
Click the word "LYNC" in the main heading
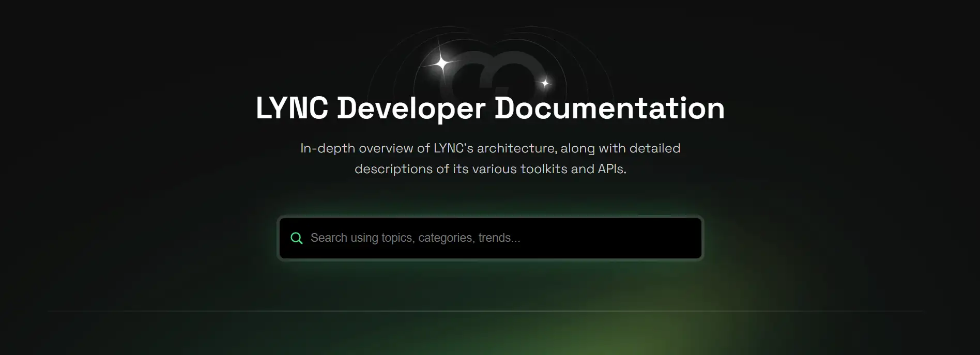[x=292, y=109]
